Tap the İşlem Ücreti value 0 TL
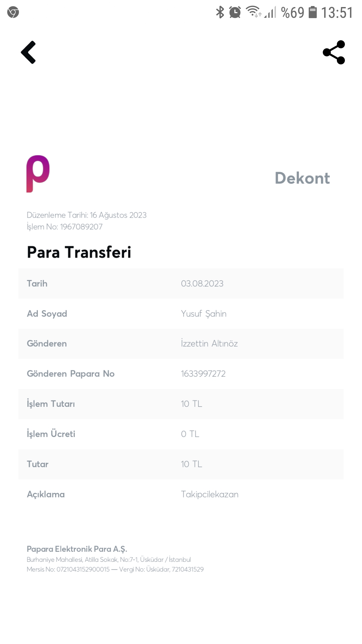Screen dimensions: 362x644 190,434
